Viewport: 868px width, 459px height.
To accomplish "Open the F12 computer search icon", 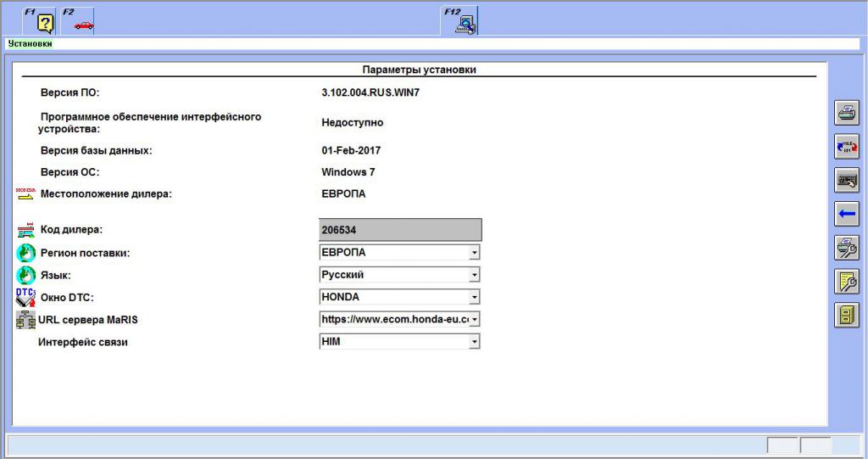I will pyautogui.click(x=459, y=21).
